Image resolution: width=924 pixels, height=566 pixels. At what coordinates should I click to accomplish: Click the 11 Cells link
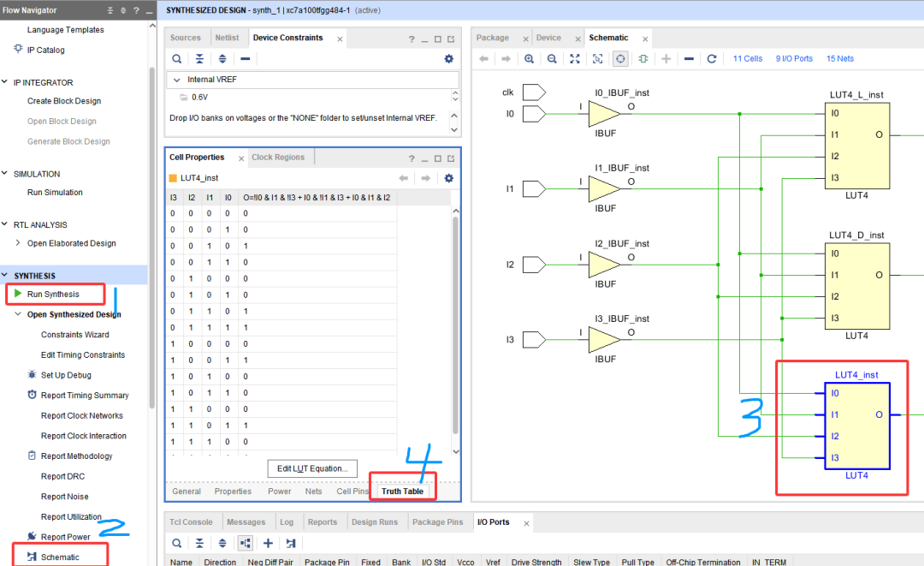[747, 59]
